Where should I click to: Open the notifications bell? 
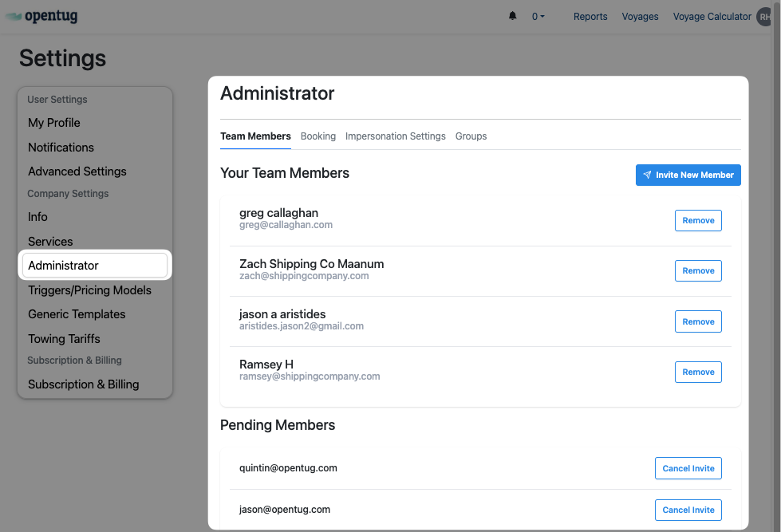(512, 16)
